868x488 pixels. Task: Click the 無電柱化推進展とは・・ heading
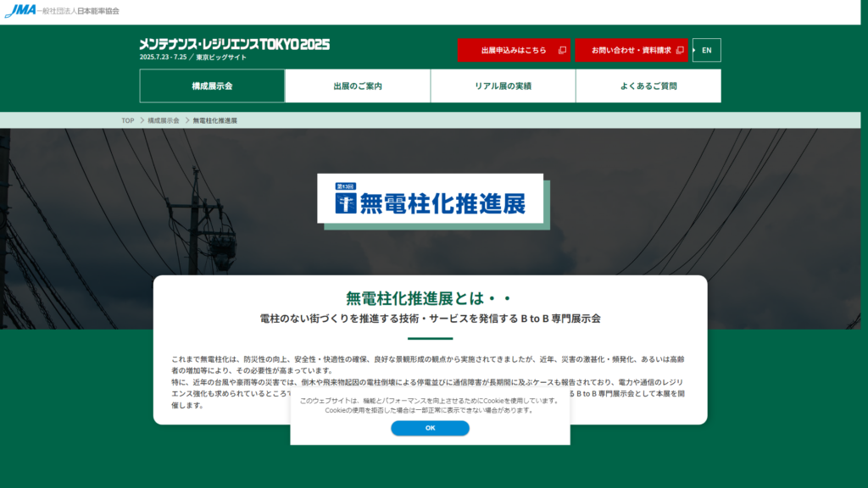[x=430, y=298]
